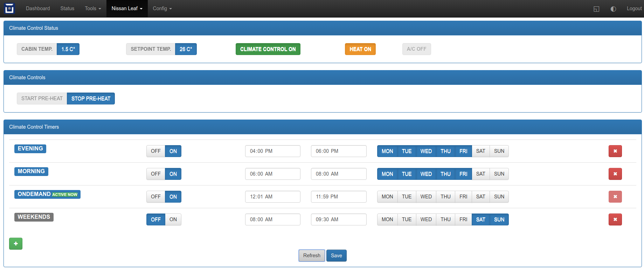Viewport: 644px width, 271px height.
Task: Delete the EVENING timer with red X
Action: (x=615, y=151)
